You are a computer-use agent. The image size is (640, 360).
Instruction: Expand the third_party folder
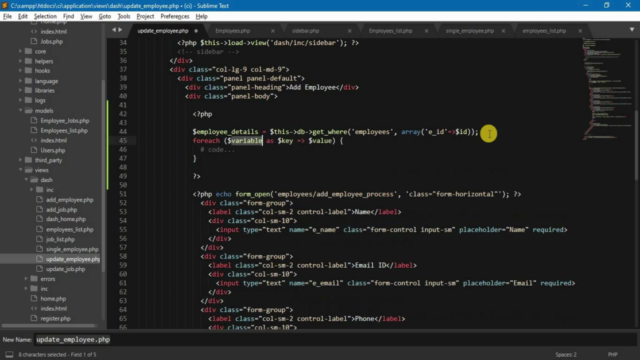click(20, 160)
